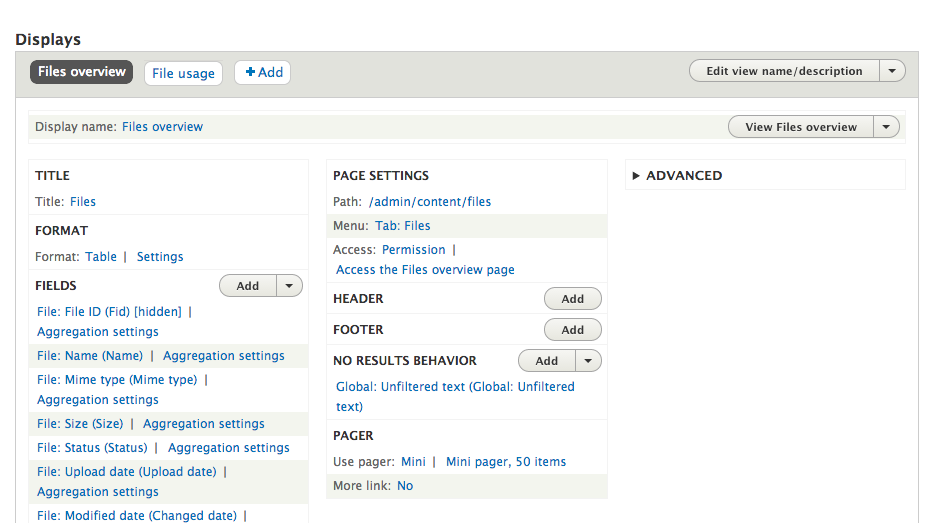Open the Title Files link

click(83, 202)
